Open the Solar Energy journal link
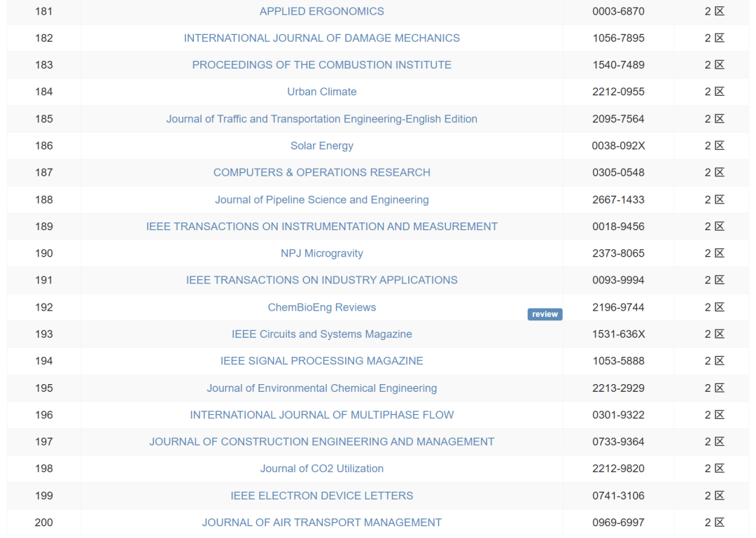Viewport: 756px width, 538px height. tap(321, 146)
